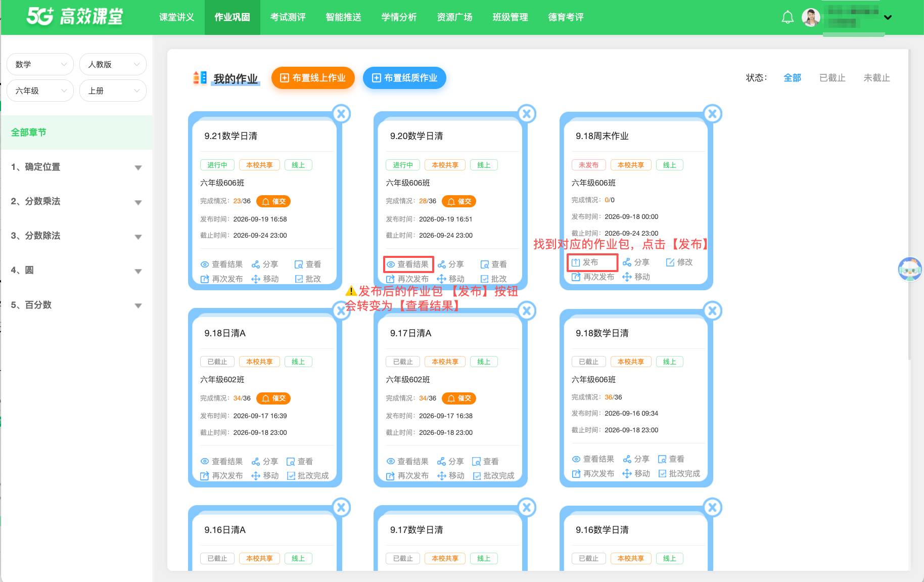Open the 人教版 edition dropdown
Screen dimensions: 924x582
(x=113, y=64)
